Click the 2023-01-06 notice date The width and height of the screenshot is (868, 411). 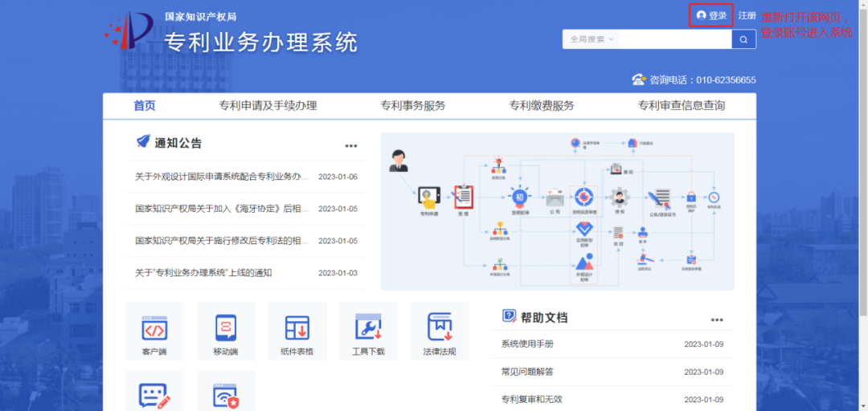(338, 177)
